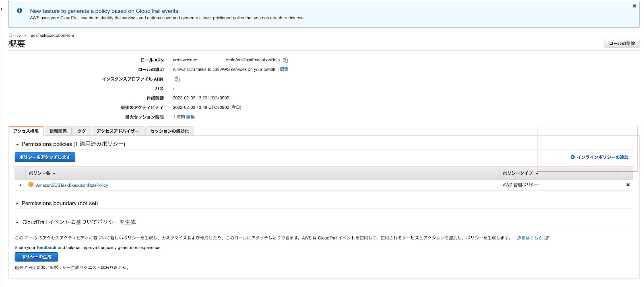The image size is (644, 287).
Task: Switch to アクセスアドバイザー tab
Action: pyautogui.click(x=118, y=131)
